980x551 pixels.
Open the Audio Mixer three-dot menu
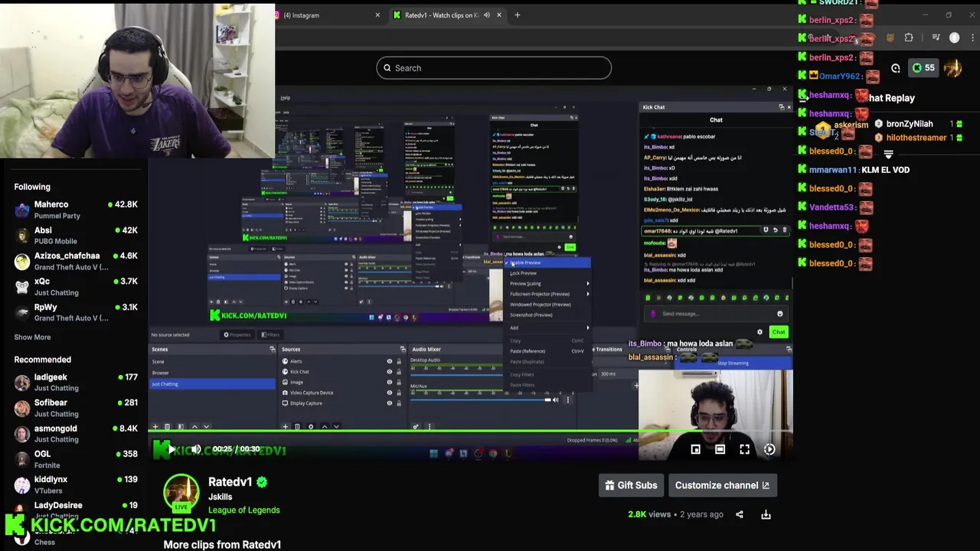point(429,426)
